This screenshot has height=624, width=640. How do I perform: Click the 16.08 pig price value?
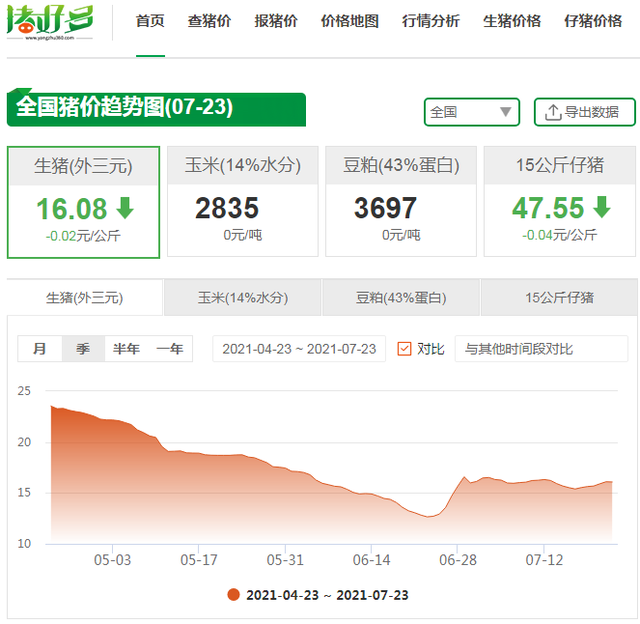(72, 209)
